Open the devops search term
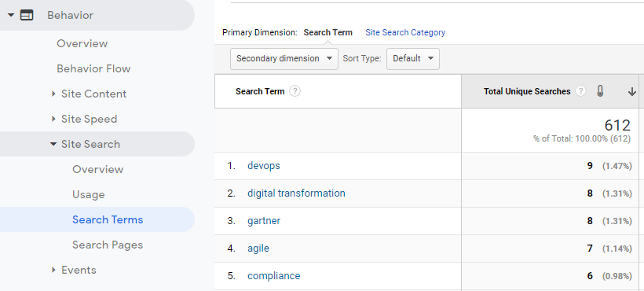This screenshot has width=644, height=291. click(264, 166)
